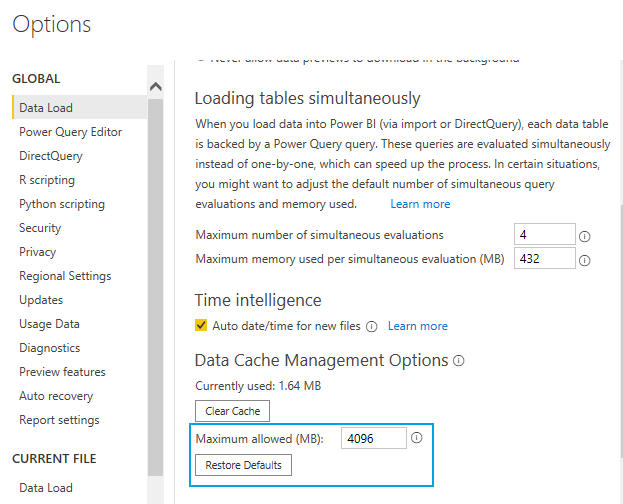Viewport: 623px width, 504px height.
Task: Open Learn more link for time intelligence
Action: [x=418, y=326]
